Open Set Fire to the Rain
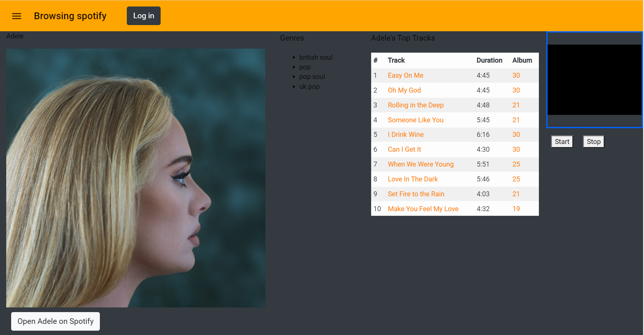Image resolution: width=644 pixels, height=335 pixels. coord(416,194)
